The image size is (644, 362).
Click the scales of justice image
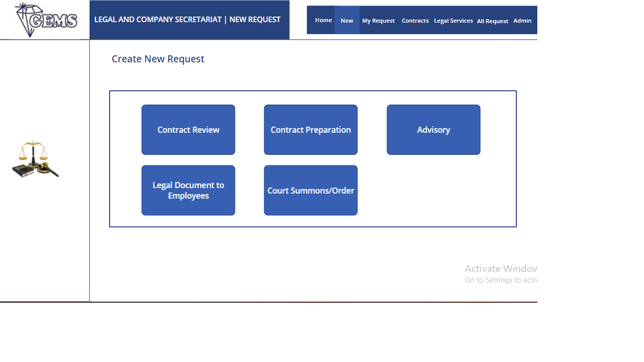tap(35, 158)
